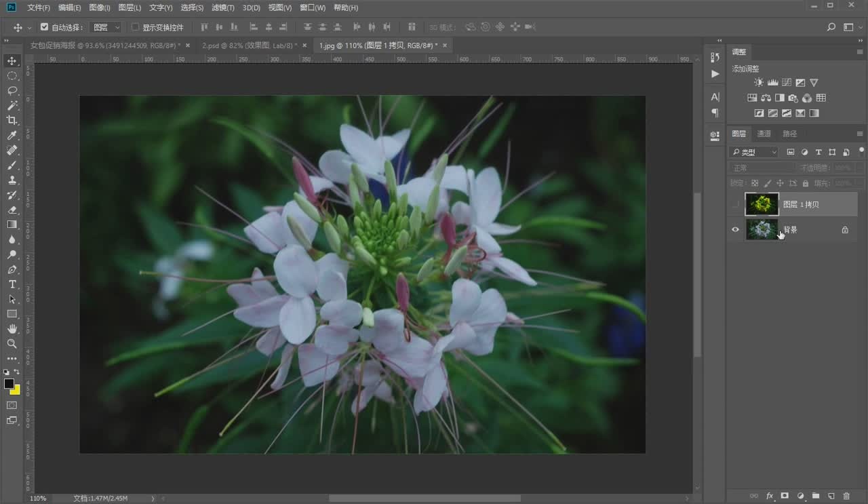Select the Move tool in toolbox
Image resolution: width=868 pixels, height=504 pixels.
click(12, 61)
